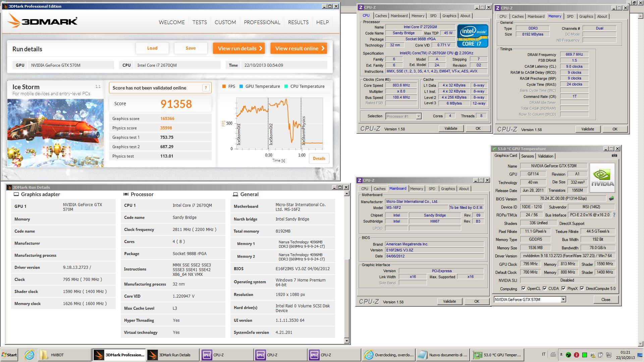Click the FPS orange legend swatch
The height and width of the screenshot is (362, 644).
point(224,86)
